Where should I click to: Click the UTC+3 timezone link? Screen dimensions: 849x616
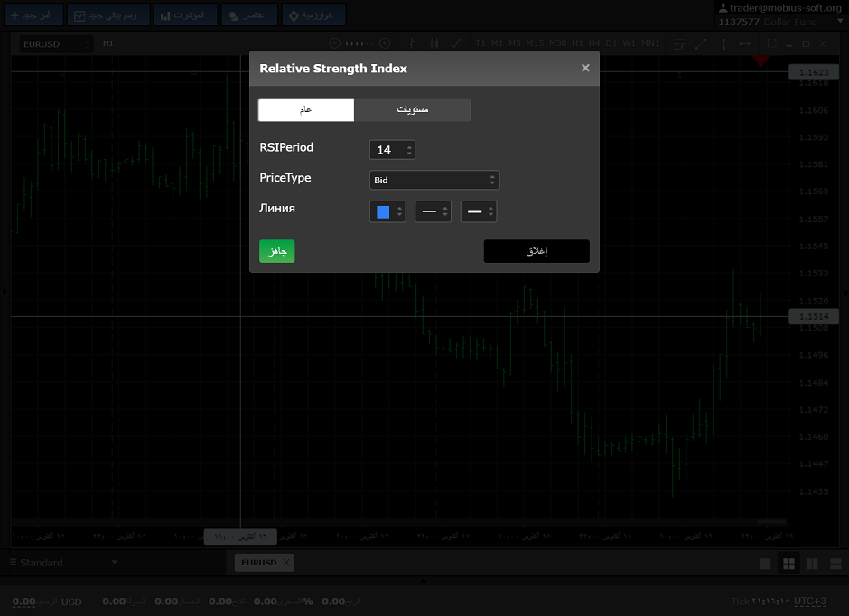(810, 601)
